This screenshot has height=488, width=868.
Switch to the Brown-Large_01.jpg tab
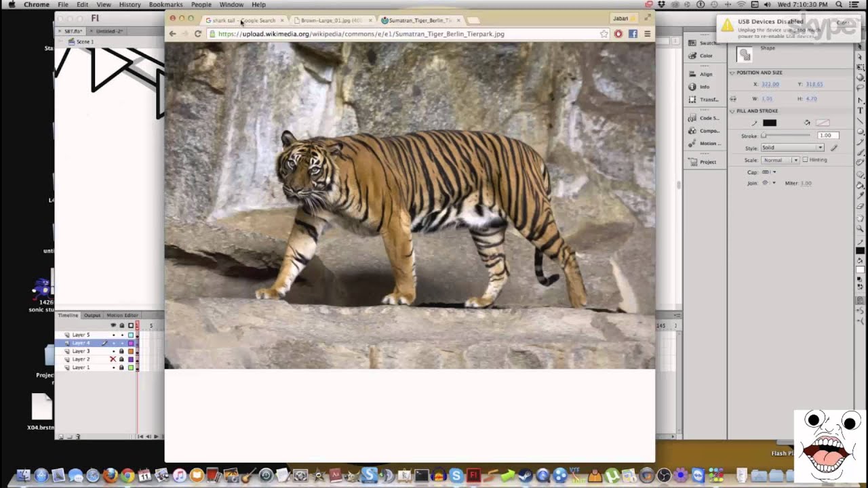pyautogui.click(x=331, y=20)
